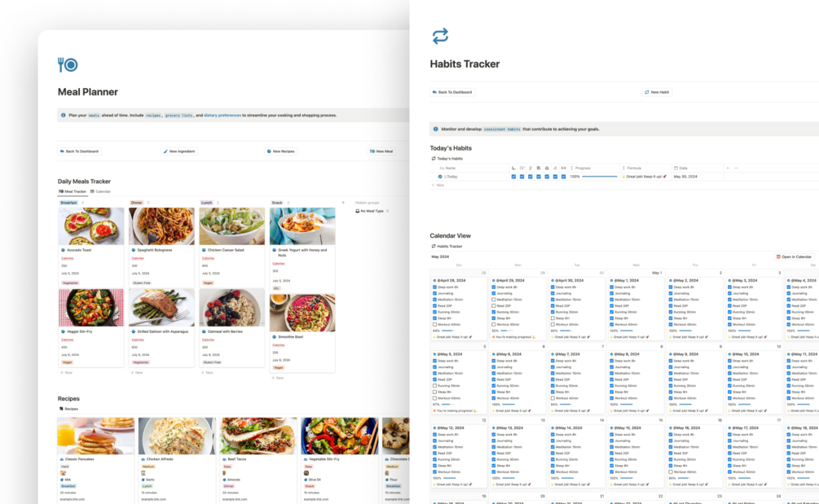819x504 pixels.
Task: Click the plus icon to add meal group
Action: 343,203
